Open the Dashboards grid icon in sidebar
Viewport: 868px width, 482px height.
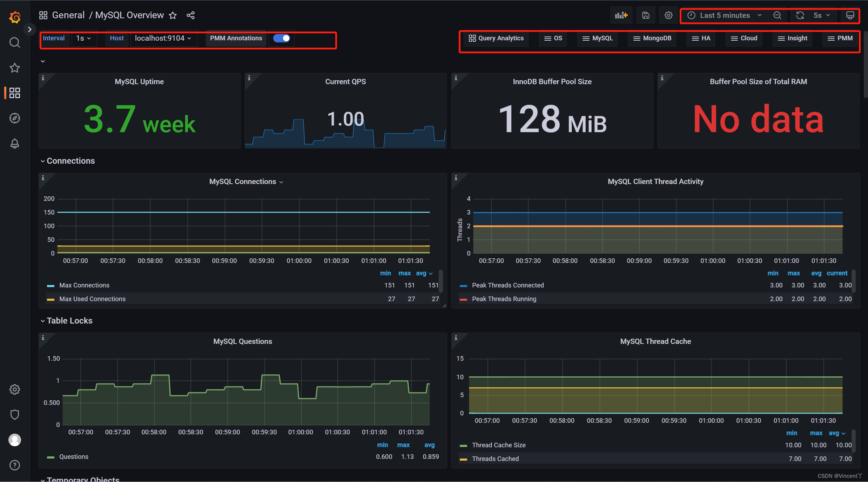pos(14,93)
